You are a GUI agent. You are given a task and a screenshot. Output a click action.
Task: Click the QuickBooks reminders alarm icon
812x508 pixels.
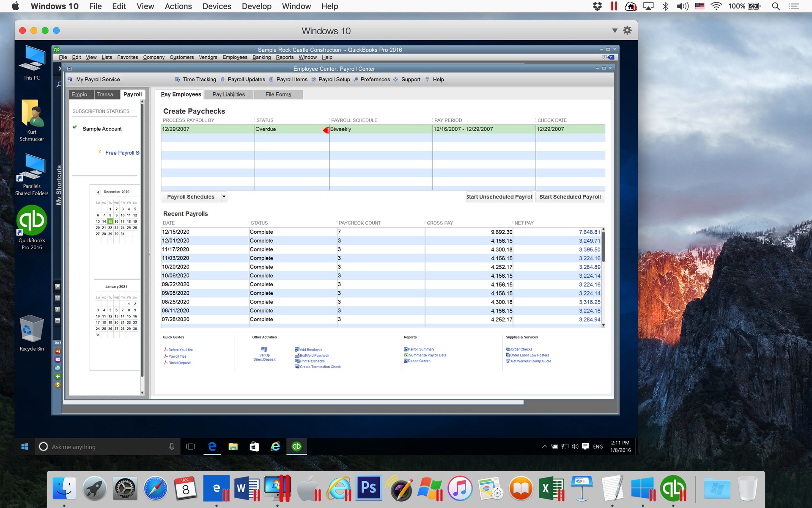click(x=604, y=57)
